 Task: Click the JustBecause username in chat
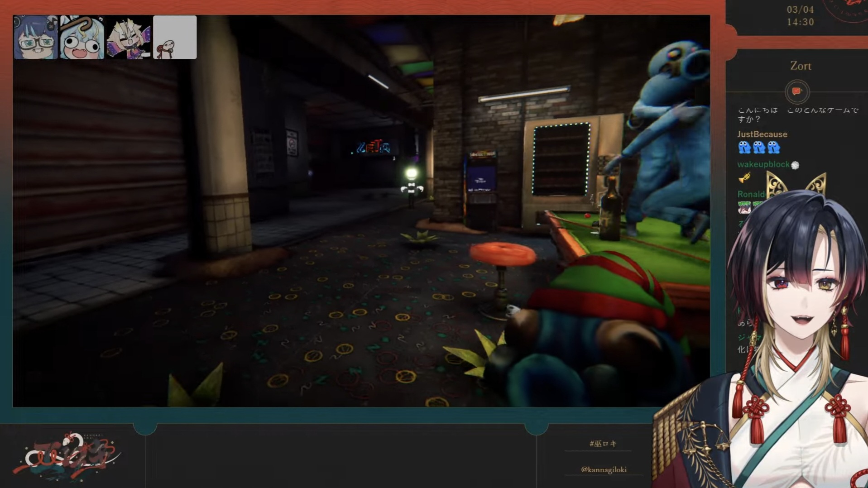(762, 134)
